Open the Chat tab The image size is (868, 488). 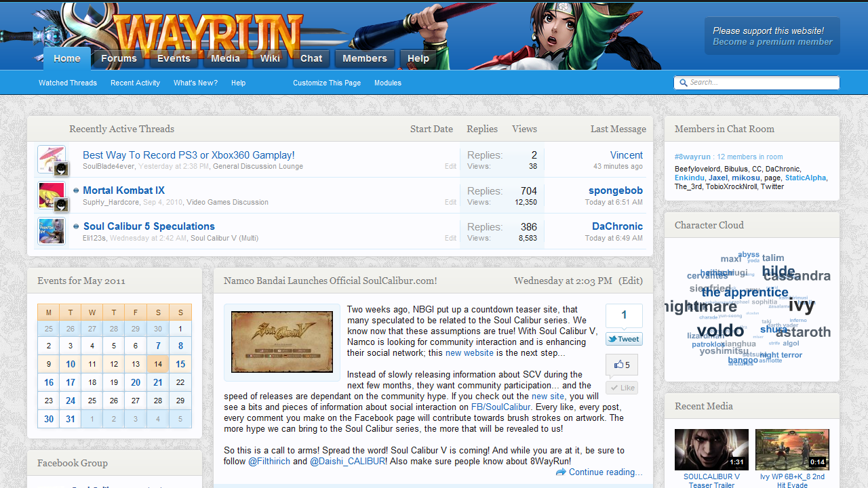pyautogui.click(x=311, y=58)
